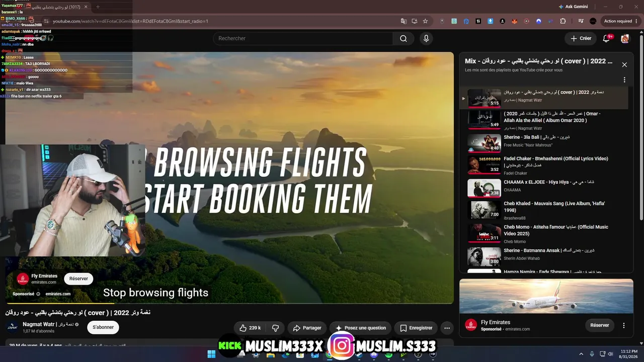Image resolution: width=644 pixels, height=362 pixels.
Task: Click the browser address bar URL
Action: tap(130, 21)
